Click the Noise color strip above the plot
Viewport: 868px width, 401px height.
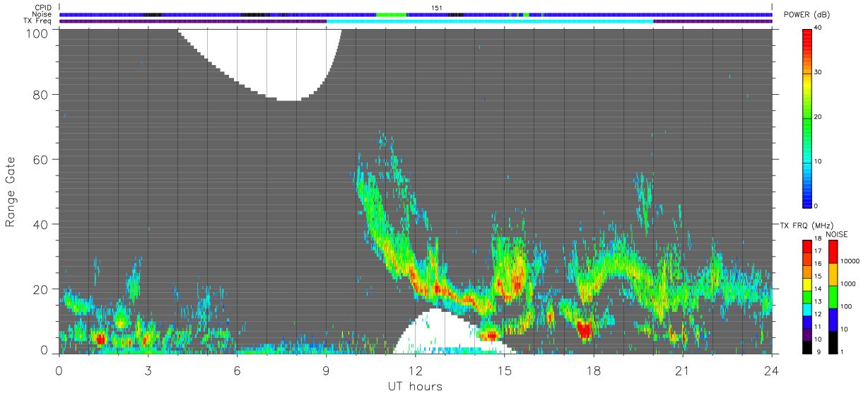416,14
